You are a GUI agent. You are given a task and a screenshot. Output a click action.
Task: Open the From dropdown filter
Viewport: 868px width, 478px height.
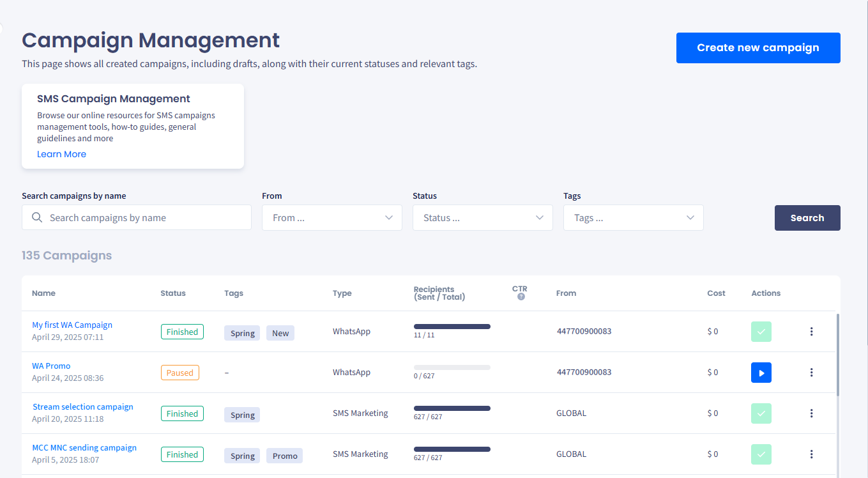pos(332,218)
